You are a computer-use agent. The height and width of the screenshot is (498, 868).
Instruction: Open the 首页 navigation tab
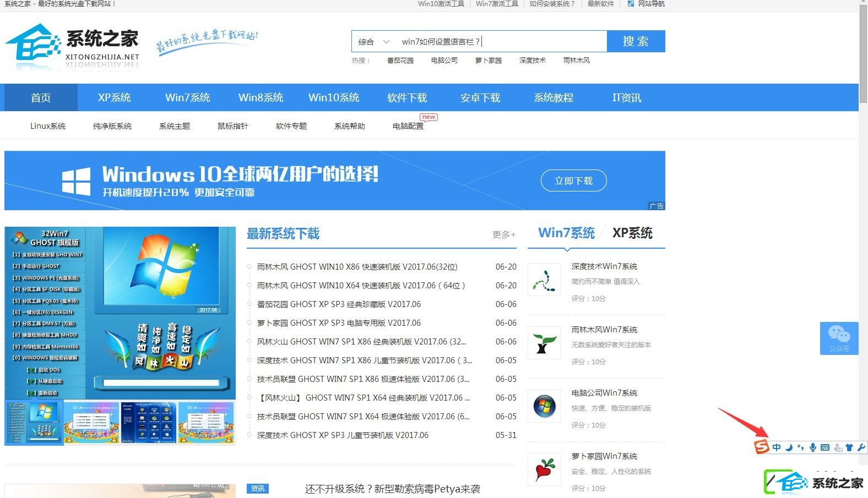coord(41,97)
